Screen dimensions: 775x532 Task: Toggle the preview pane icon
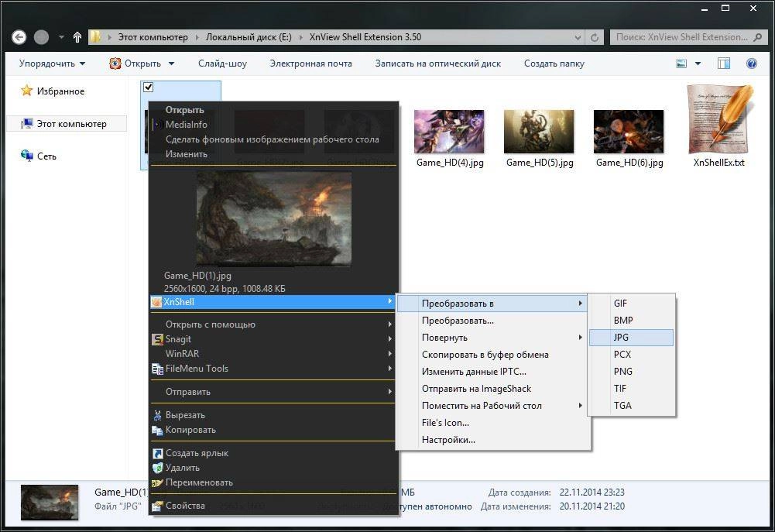tap(724, 63)
